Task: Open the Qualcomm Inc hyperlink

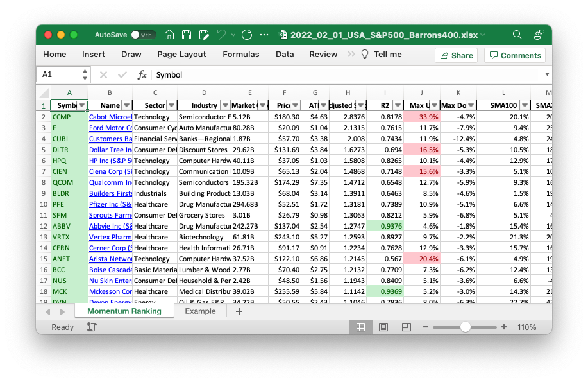Action: (110, 182)
